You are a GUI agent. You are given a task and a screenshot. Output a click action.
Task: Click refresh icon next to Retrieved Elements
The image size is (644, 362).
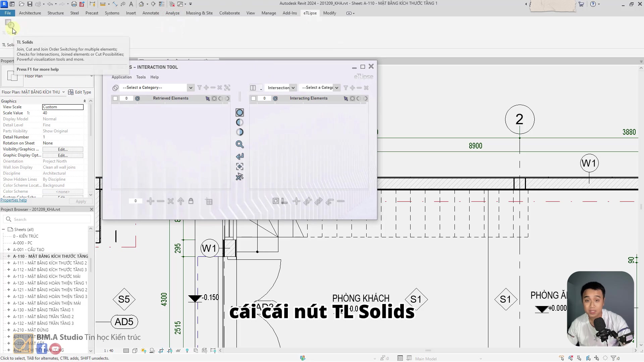[x=138, y=98]
